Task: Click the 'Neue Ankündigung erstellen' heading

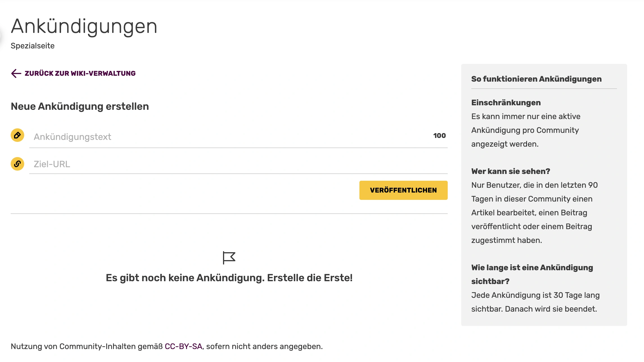Action: point(80,106)
